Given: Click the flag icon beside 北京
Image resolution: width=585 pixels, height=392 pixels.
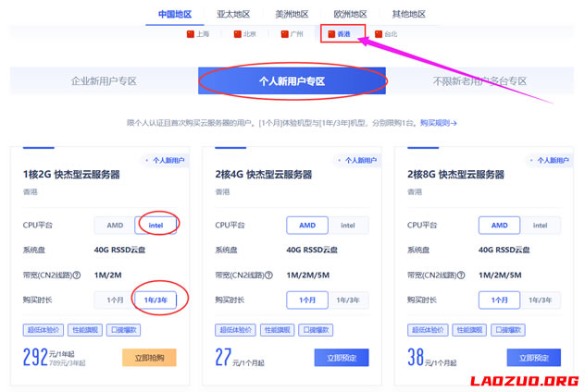Looking at the screenshot, I should click(237, 34).
